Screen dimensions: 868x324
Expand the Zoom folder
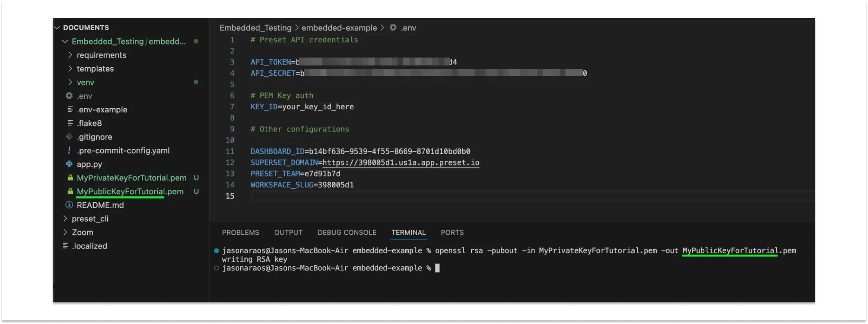tap(65, 232)
